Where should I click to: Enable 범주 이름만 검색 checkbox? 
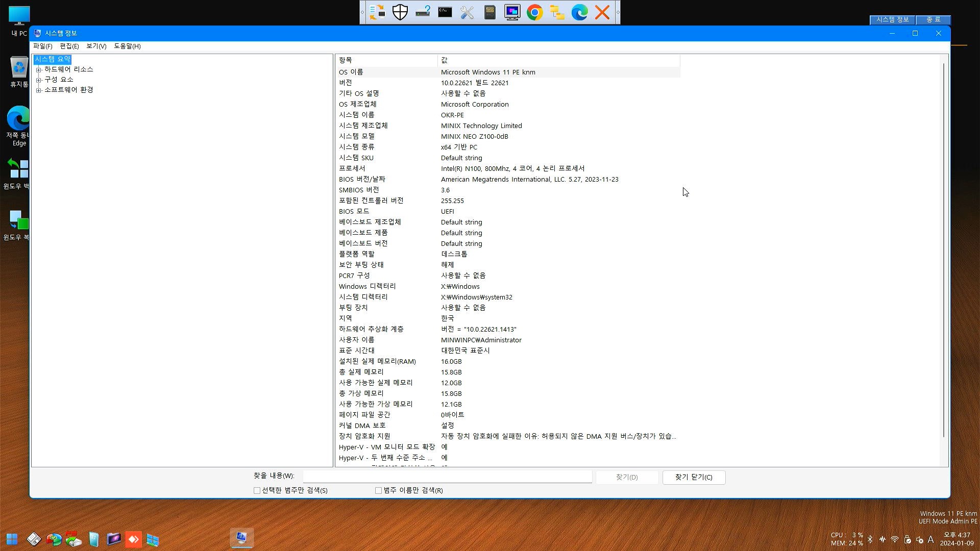click(378, 490)
